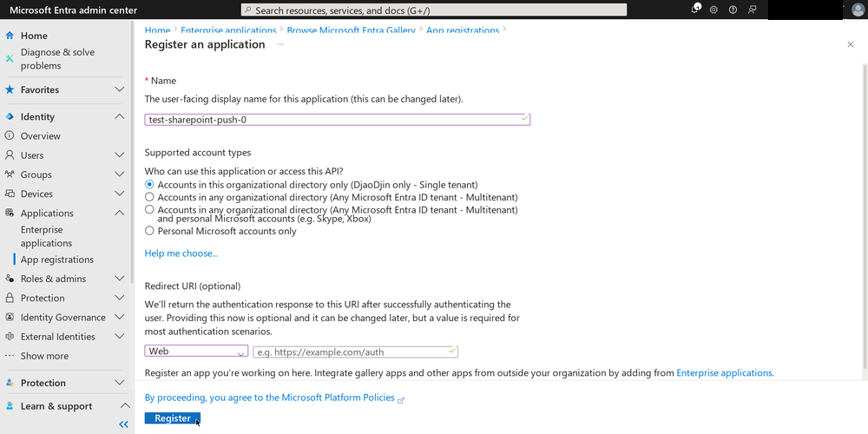Open the notifications bell icon
The width and height of the screenshot is (868, 434).
695,10
